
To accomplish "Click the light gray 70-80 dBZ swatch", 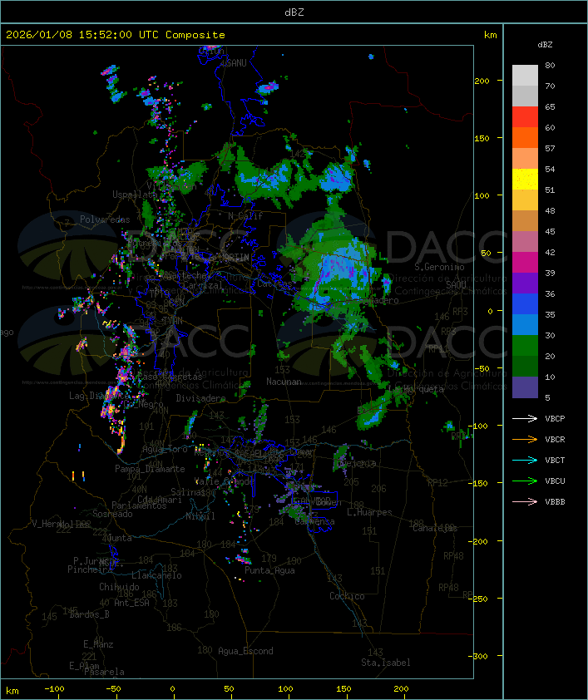I will pyautogui.click(x=525, y=76).
